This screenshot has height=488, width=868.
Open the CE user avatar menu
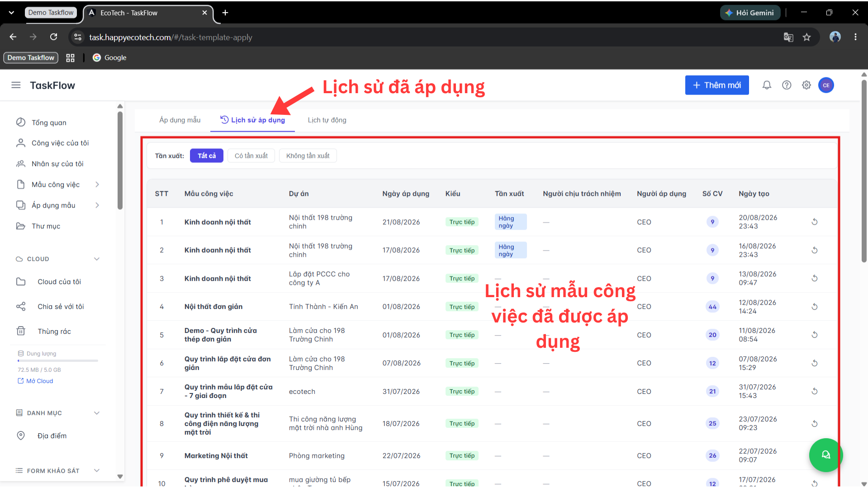826,85
